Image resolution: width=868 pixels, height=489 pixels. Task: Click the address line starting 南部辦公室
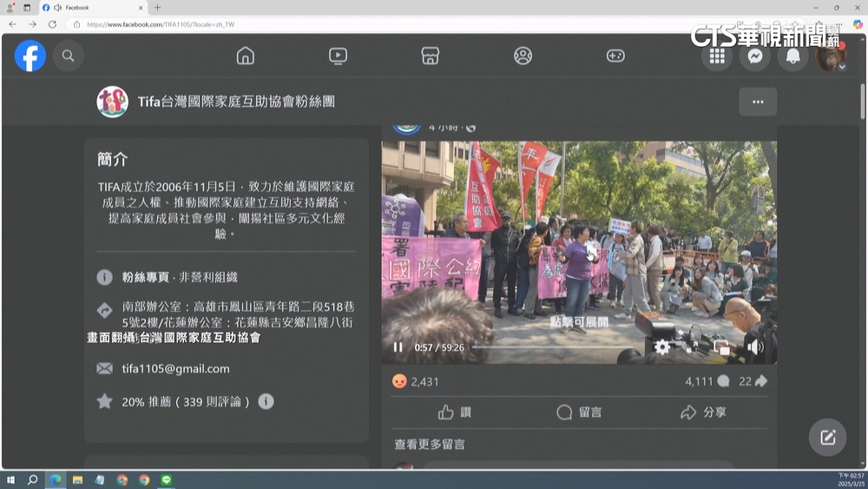[x=238, y=314]
